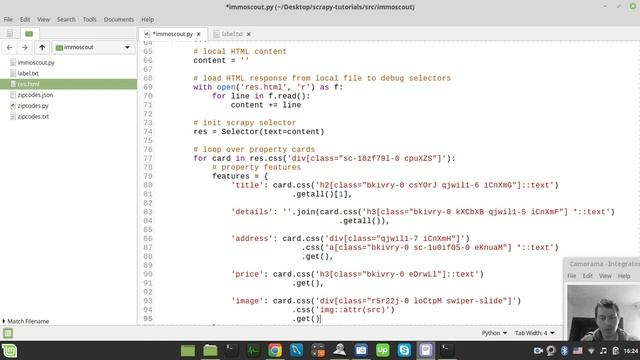Place cursor on line 66 content assignment

click(x=221, y=60)
